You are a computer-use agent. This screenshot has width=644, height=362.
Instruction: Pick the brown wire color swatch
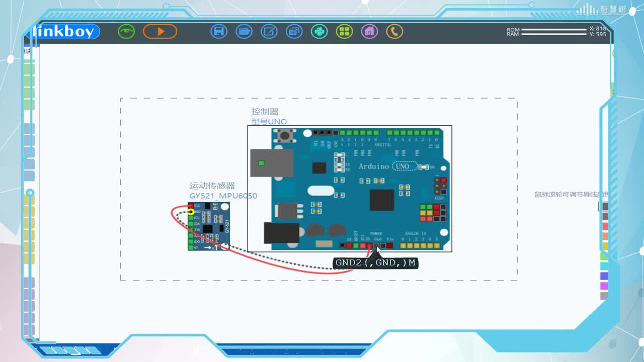point(604,216)
